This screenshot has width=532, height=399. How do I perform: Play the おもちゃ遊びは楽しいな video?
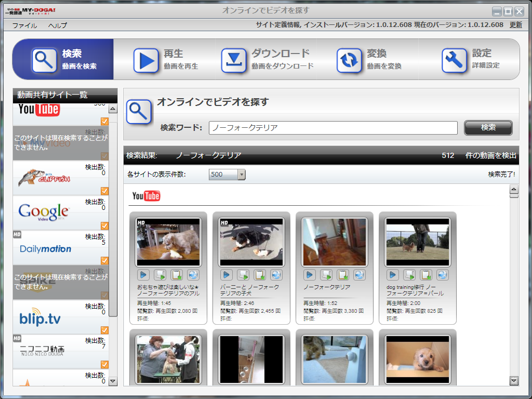point(143,274)
